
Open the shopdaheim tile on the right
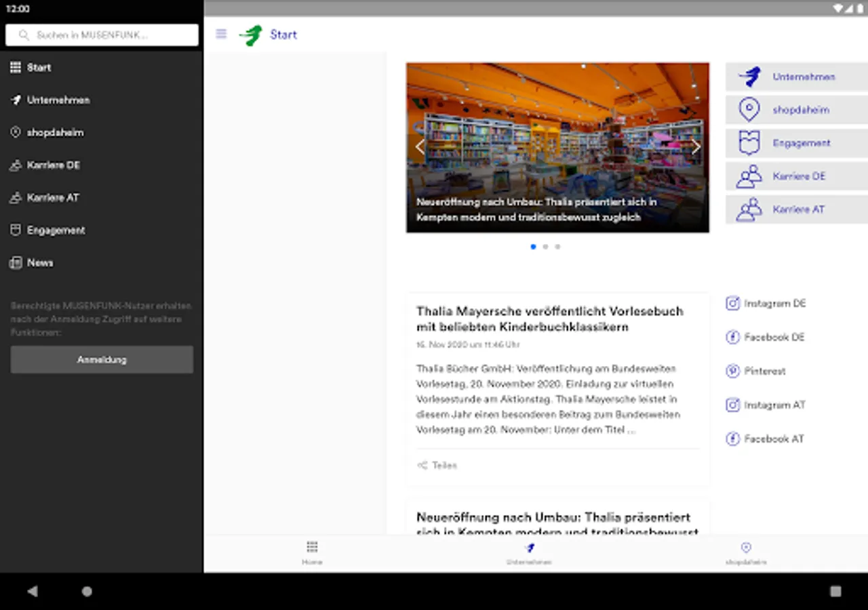coord(797,110)
